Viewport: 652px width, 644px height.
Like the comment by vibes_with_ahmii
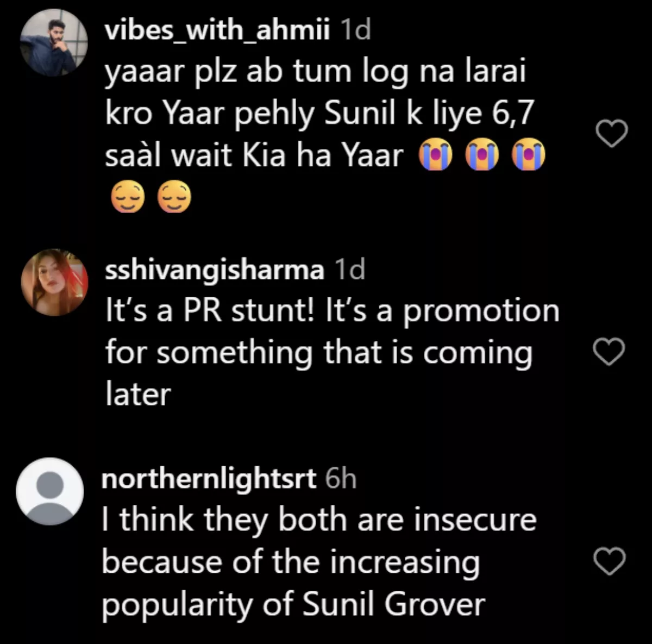(612, 134)
